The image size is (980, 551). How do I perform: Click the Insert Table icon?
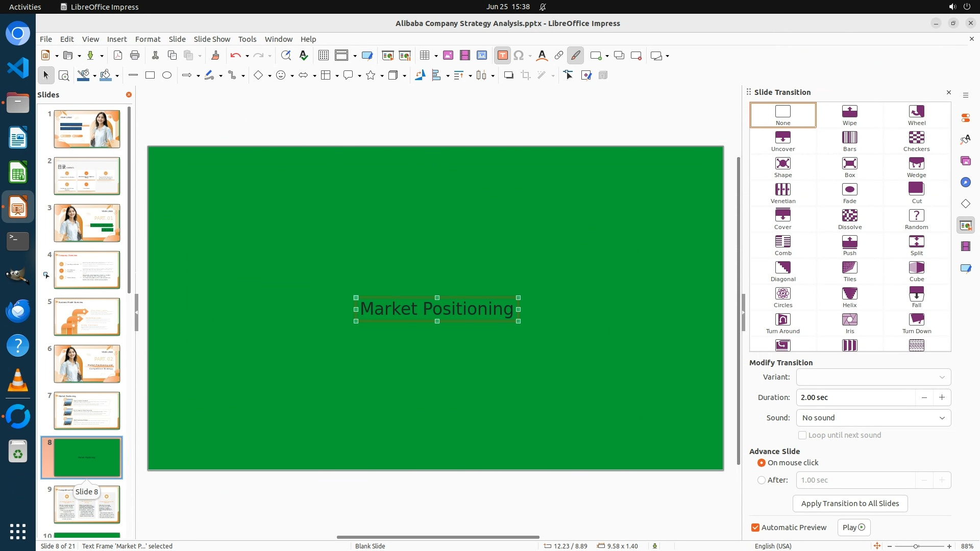point(424,56)
